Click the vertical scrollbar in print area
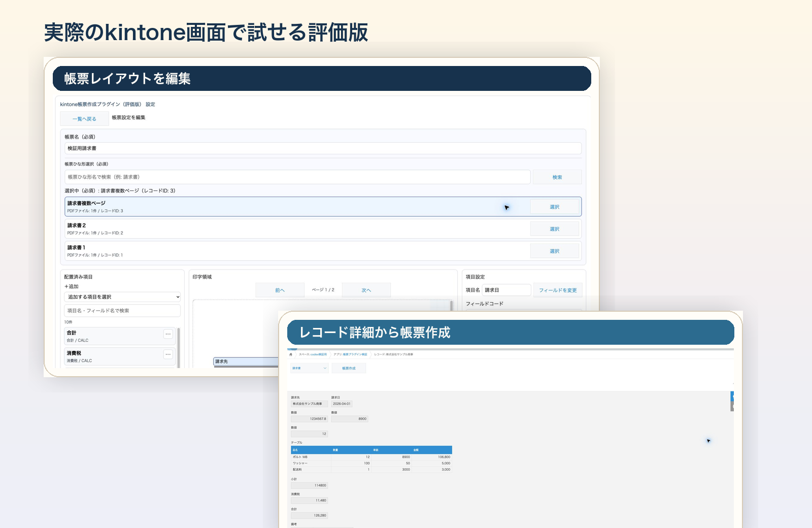 point(451,306)
